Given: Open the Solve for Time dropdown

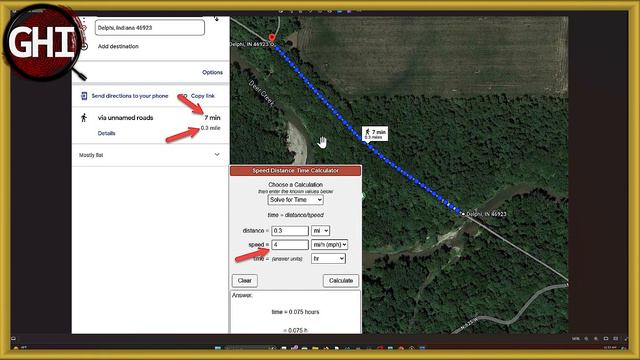Looking at the screenshot, I should [x=296, y=200].
